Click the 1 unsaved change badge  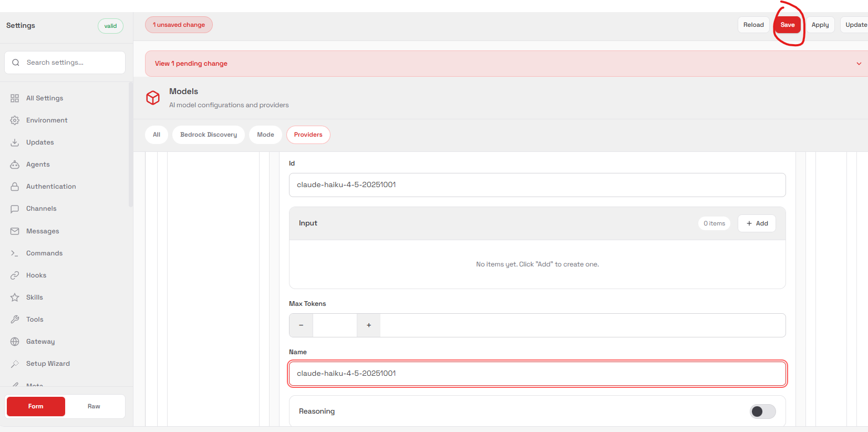pyautogui.click(x=179, y=25)
